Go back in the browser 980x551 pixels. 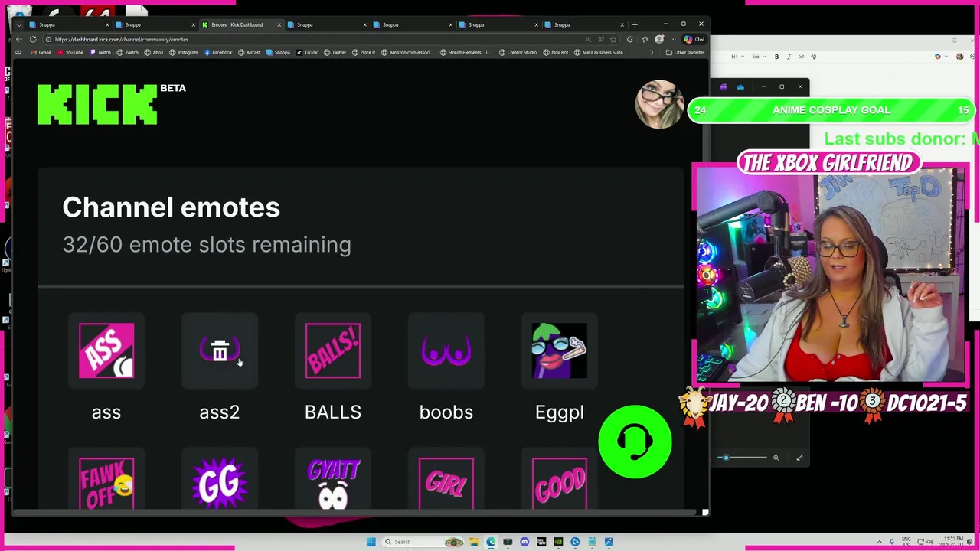pos(19,39)
